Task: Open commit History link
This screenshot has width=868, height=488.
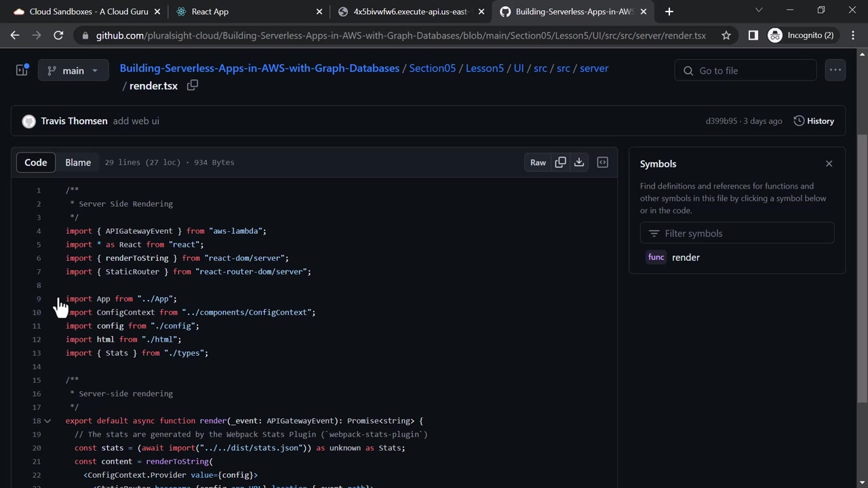Action: point(814,121)
